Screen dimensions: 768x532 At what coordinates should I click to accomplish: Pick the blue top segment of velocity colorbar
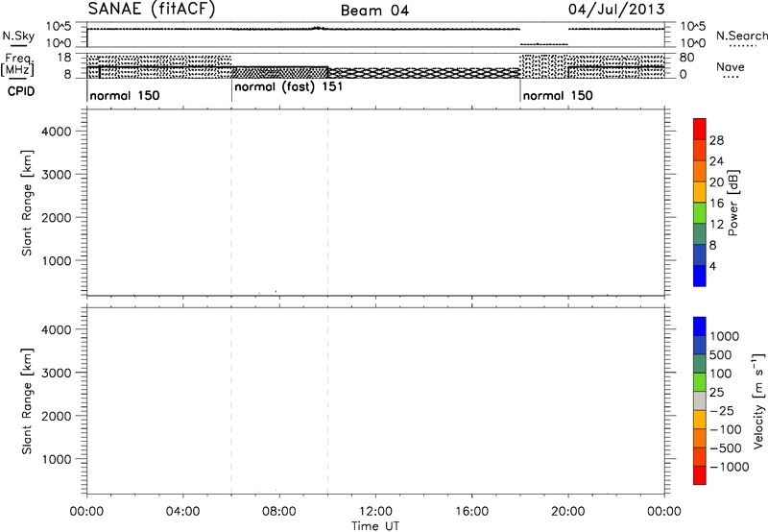[x=700, y=326]
